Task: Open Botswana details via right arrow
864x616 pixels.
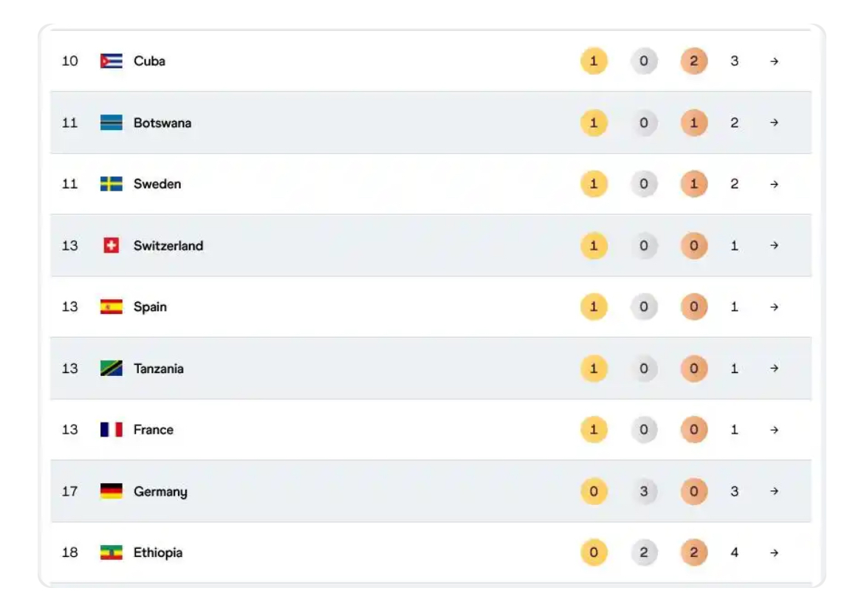Action: coord(774,123)
